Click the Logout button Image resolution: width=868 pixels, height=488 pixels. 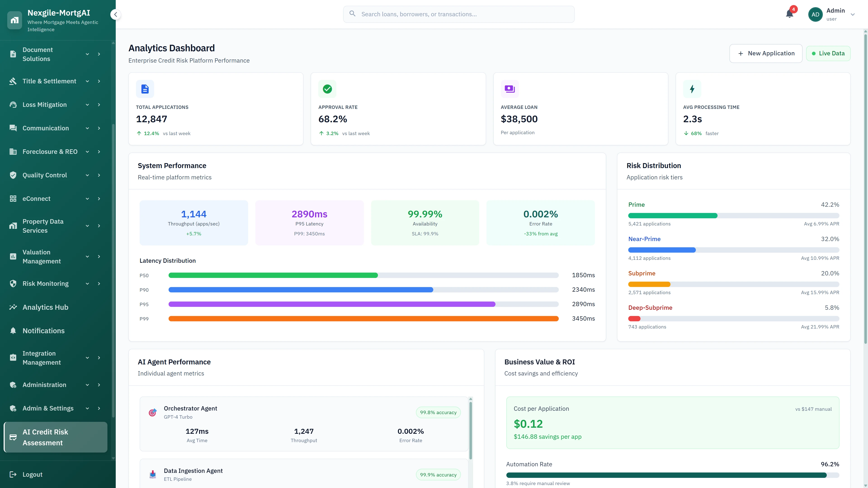click(32, 474)
